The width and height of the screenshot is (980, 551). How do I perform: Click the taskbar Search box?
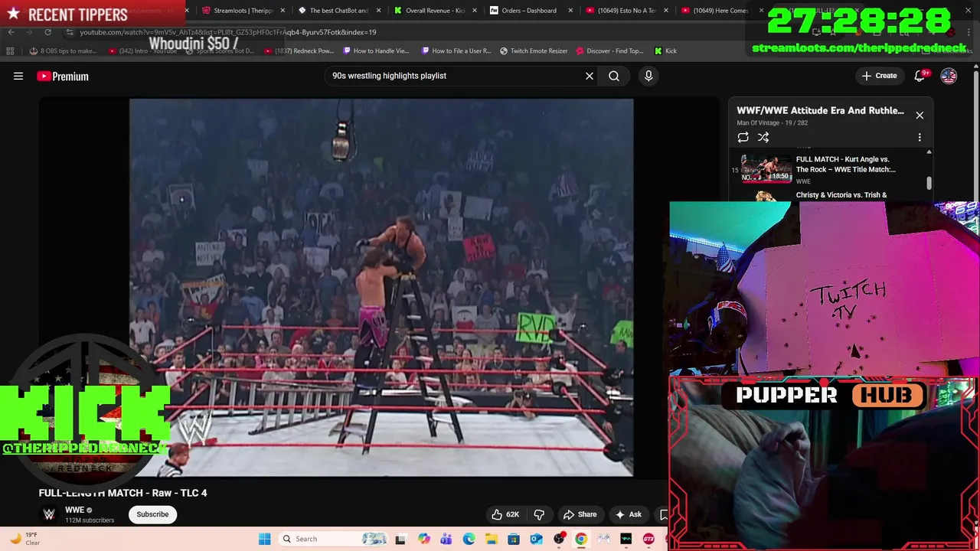coord(332,539)
